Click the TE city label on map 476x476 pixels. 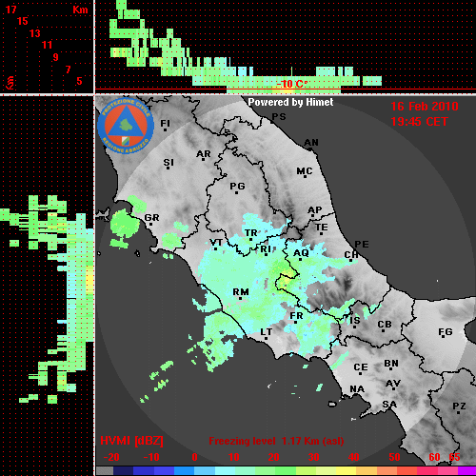(321, 228)
